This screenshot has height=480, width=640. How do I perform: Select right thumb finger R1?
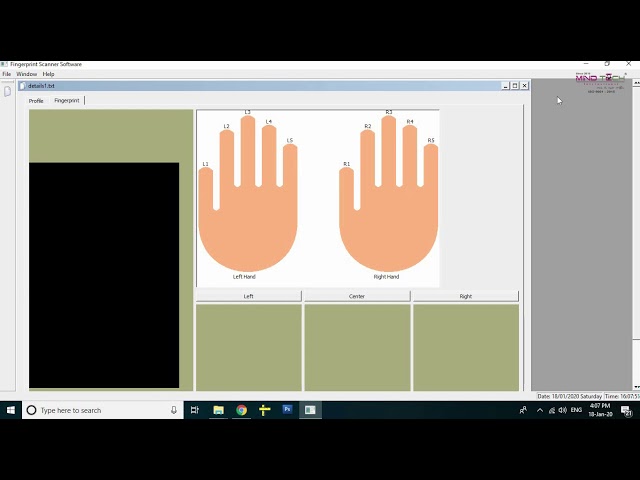pyautogui.click(x=347, y=188)
